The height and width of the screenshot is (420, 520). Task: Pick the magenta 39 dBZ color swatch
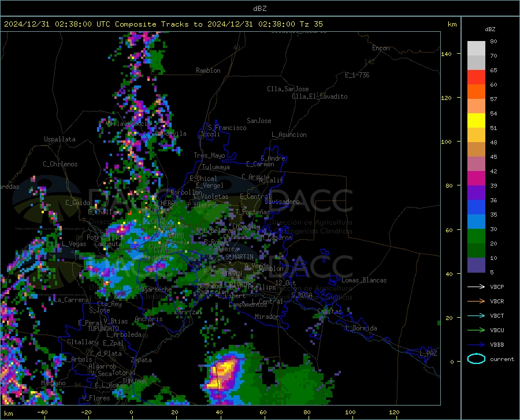click(476, 179)
